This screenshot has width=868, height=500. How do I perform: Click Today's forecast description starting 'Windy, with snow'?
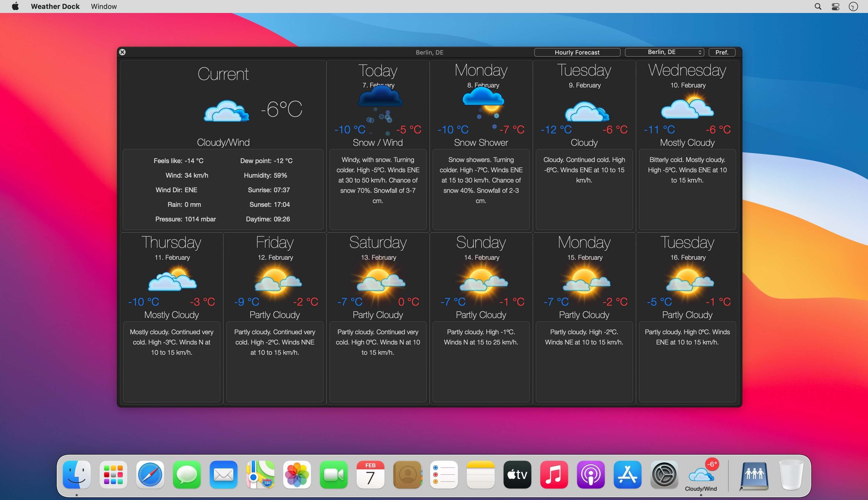pos(378,180)
